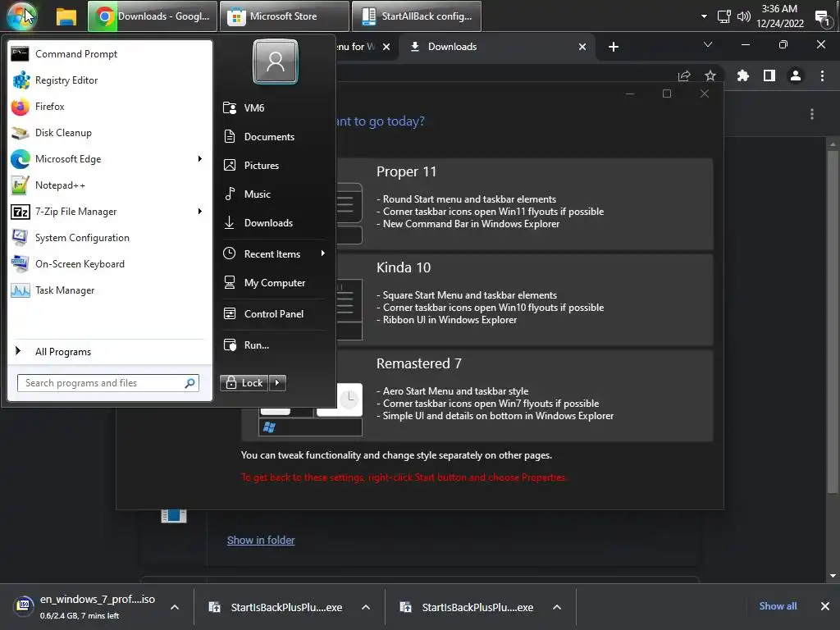
Task: Open File Explorer from the taskbar
Action: (66, 16)
